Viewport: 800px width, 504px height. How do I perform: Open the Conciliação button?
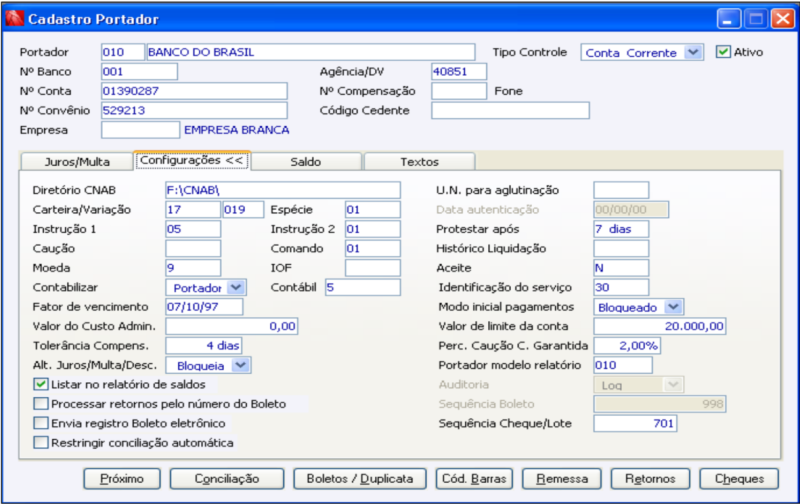click(x=227, y=478)
